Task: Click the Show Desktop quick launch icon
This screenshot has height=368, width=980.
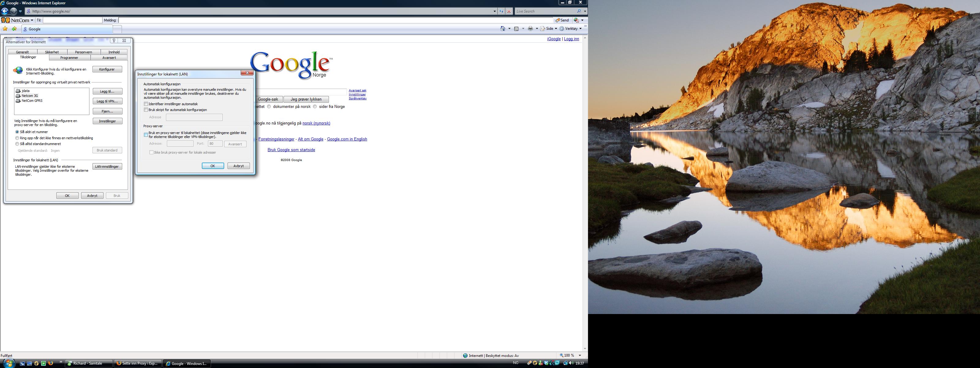Action: [x=29, y=363]
